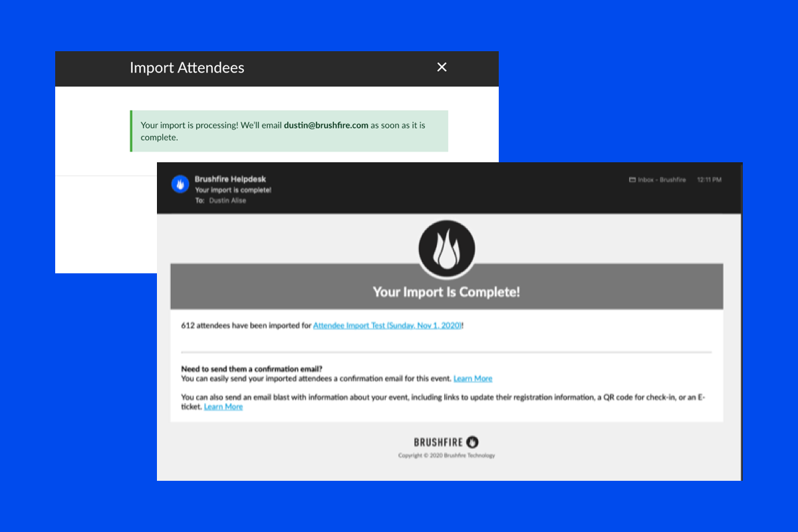Click the Your Import Is Complete heading
This screenshot has height=532, width=798.
446,292
